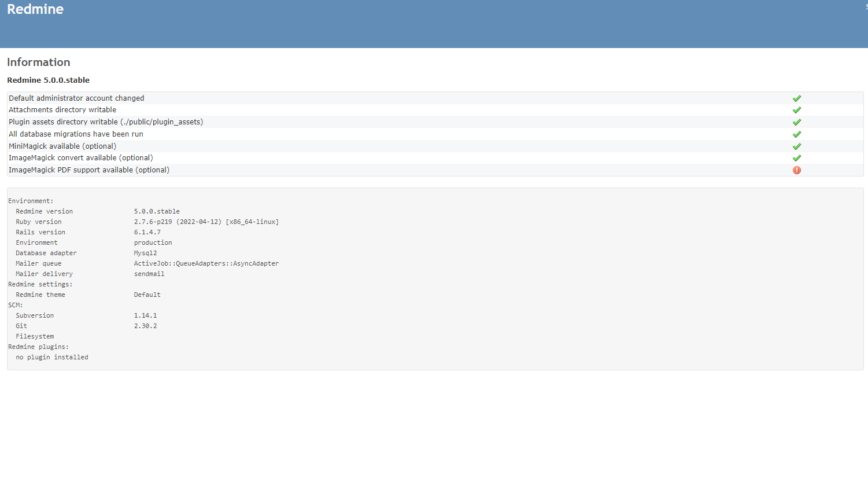Click the 'Environment:' section label

(x=31, y=201)
